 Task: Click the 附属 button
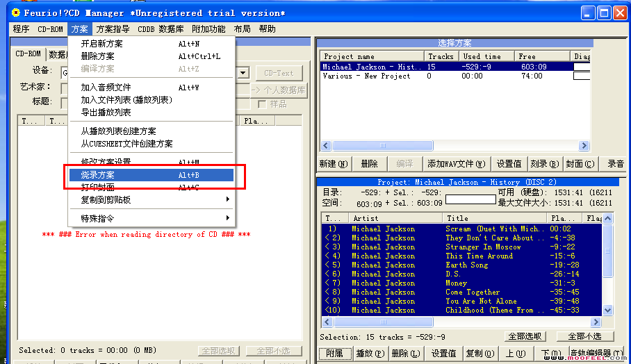click(335, 354)
